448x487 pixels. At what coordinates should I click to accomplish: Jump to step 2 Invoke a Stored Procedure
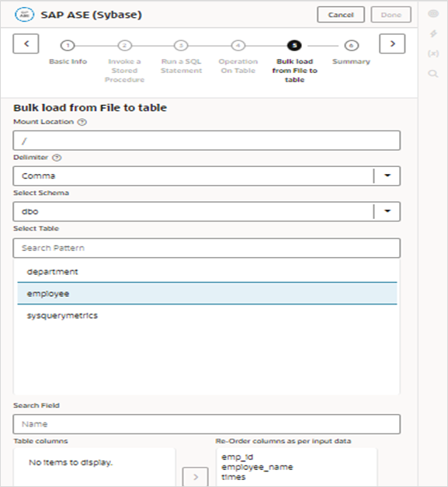tap(124, 46)
